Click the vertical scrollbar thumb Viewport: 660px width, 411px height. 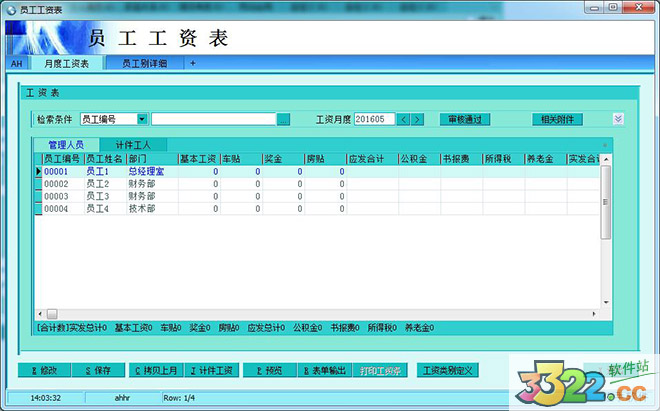coord(606,202)
